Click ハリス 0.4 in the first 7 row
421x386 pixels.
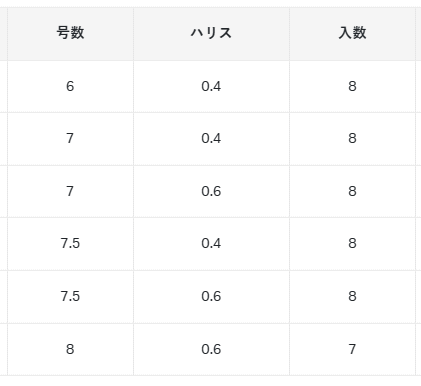point(211,139)
